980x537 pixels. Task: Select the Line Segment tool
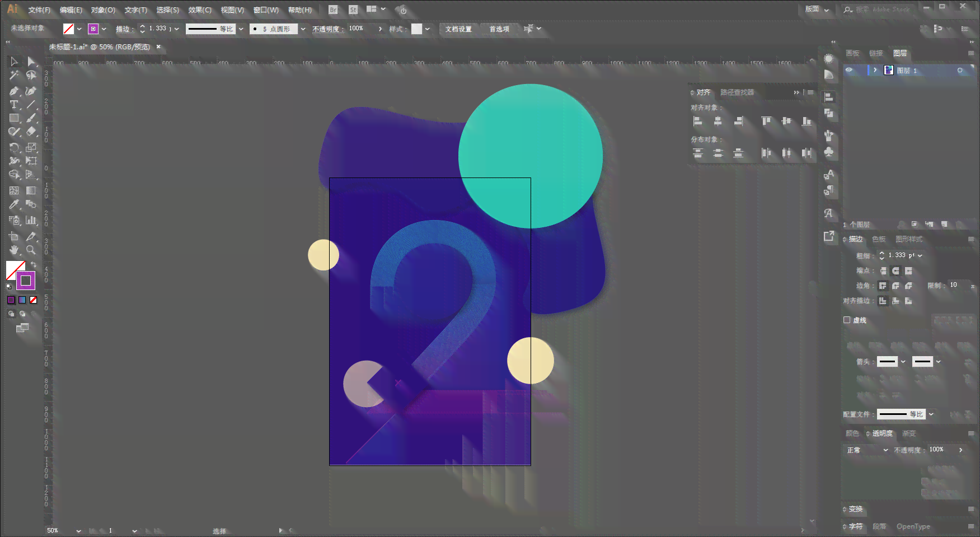31,105
